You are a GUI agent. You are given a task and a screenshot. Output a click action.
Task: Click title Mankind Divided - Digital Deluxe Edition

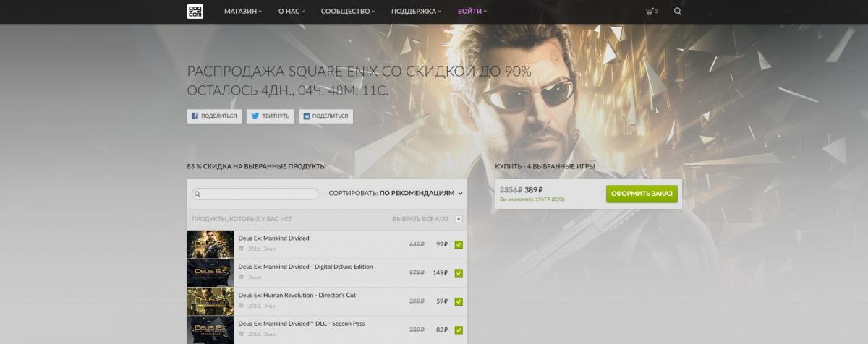point(305,267)
